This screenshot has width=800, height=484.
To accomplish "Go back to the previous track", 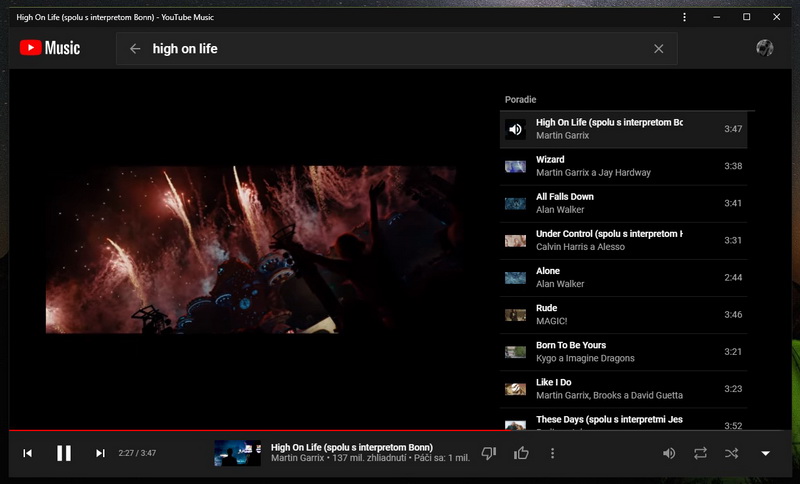I will point(28,453).
